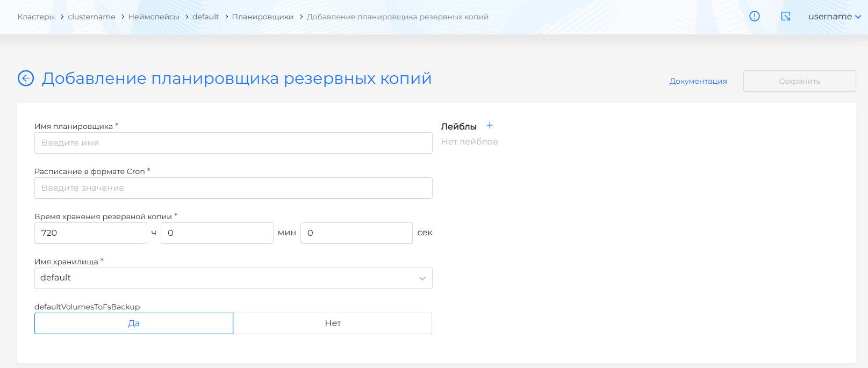This screenshot has width=868, height=368.
Task: Open the alert notification icon
Action: [x=755, y=17]
